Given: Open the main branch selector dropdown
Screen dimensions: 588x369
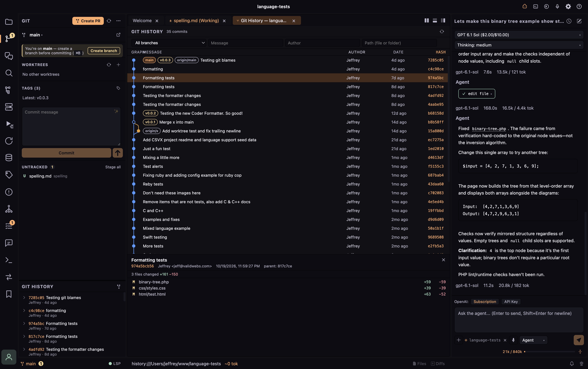Looking at the screenshot, I should pos(36,35).
